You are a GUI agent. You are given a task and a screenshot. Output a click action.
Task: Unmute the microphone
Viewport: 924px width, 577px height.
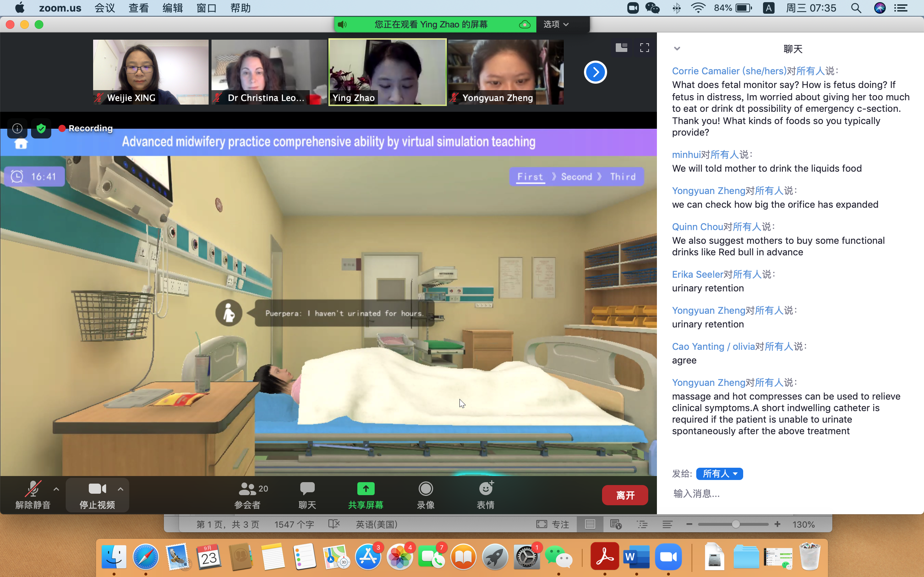[33, 489]
